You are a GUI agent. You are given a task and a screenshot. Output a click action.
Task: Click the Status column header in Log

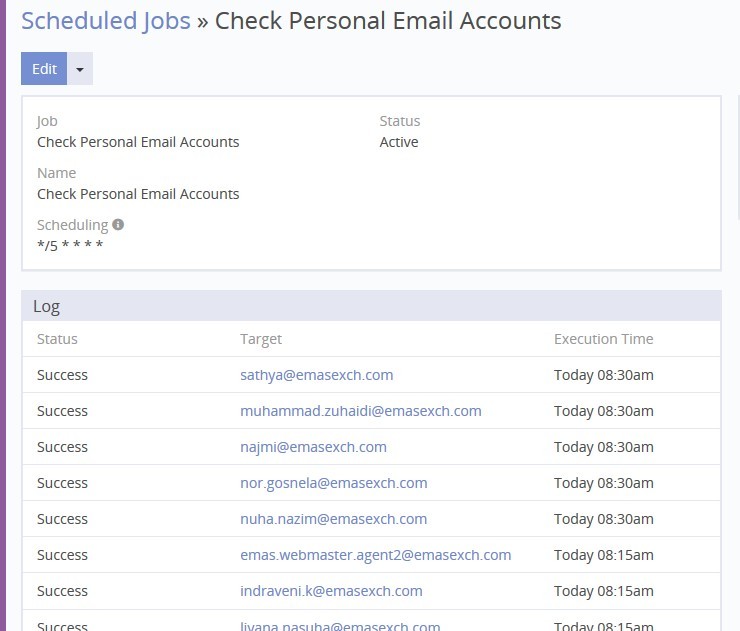57,339
